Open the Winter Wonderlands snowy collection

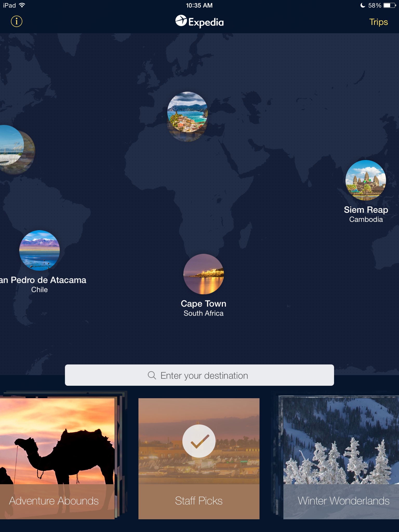pyautogui.click(x=341, y=458)
